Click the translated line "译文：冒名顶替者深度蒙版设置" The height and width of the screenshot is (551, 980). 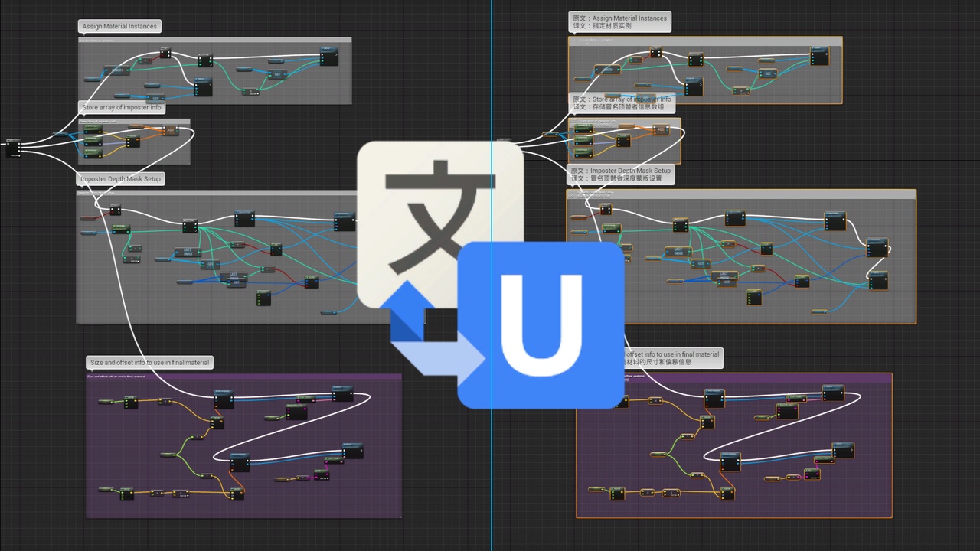(617, 179)
